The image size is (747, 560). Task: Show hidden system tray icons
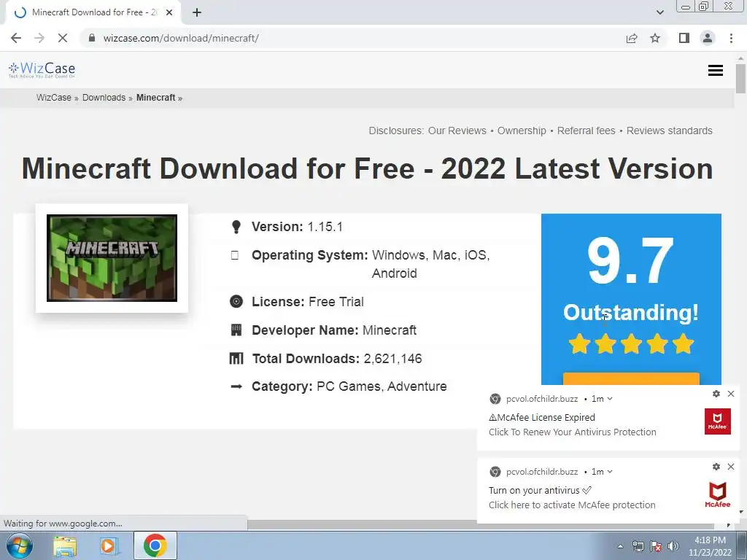point(620,546)
